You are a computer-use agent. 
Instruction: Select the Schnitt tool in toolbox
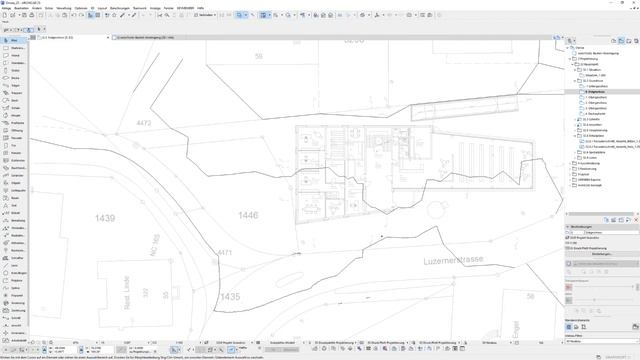[13, 318]
